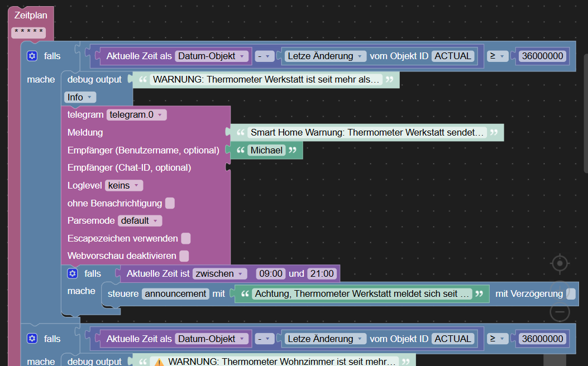The image size is (588, 366).
Task: Expand Loglevel 'keins' dropdown
Action: point(124,185)
